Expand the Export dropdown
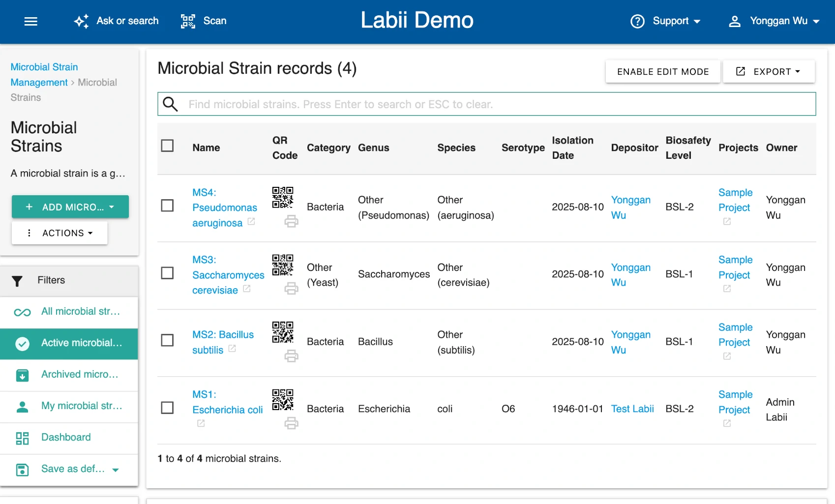835x504 pixels. 769,72
